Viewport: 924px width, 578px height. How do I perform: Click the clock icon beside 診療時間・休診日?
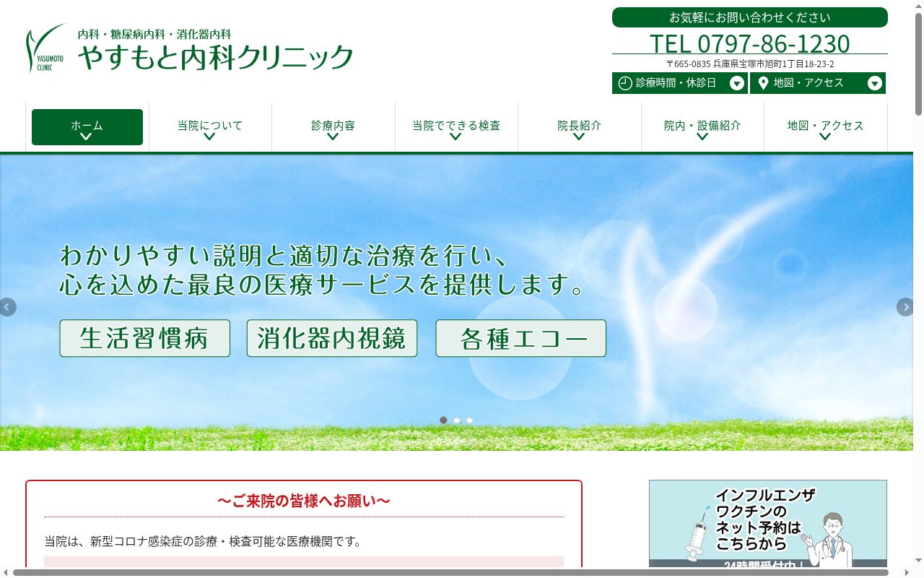625,83
